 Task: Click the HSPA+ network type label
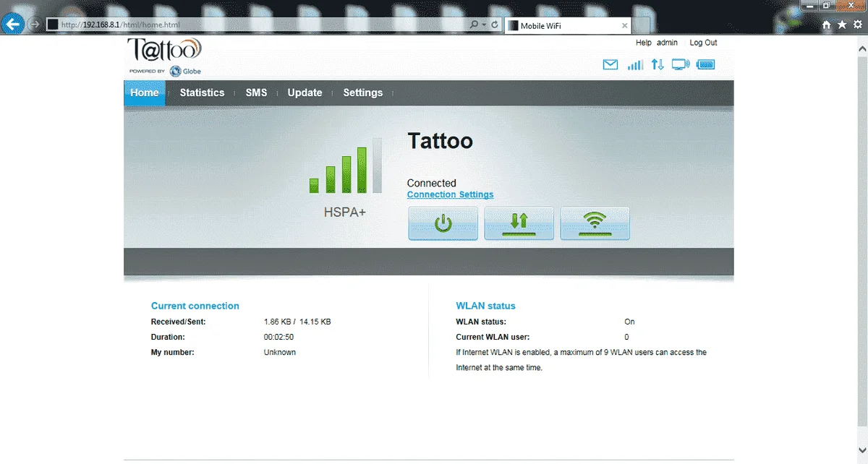345,213
